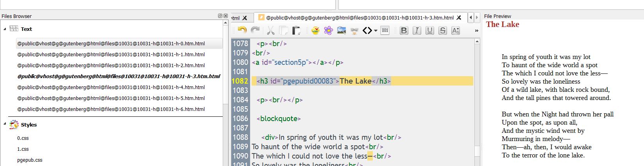This screenshot has width=644, height=166.
Task: Click highlighted dash on line 1090
Action: pos(370,156)
